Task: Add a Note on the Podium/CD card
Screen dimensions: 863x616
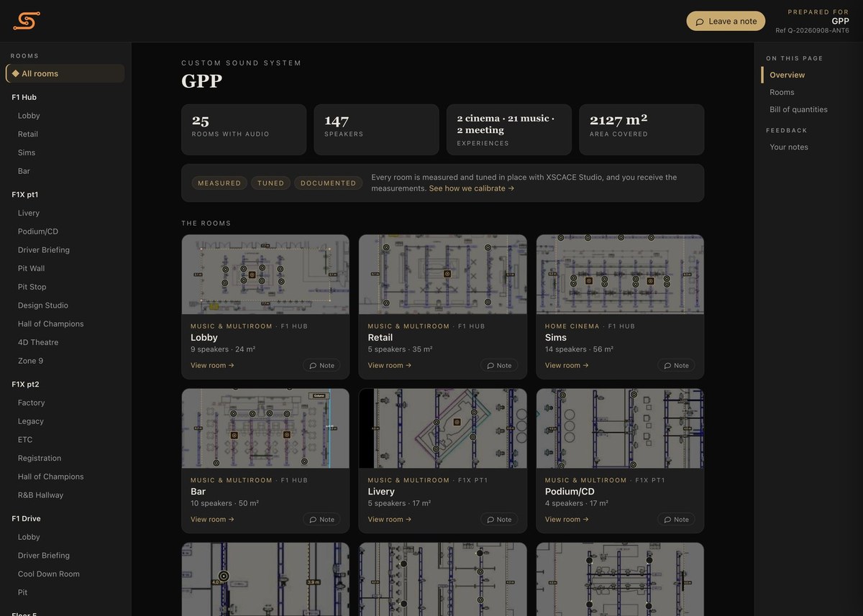Action: (676, 519)
